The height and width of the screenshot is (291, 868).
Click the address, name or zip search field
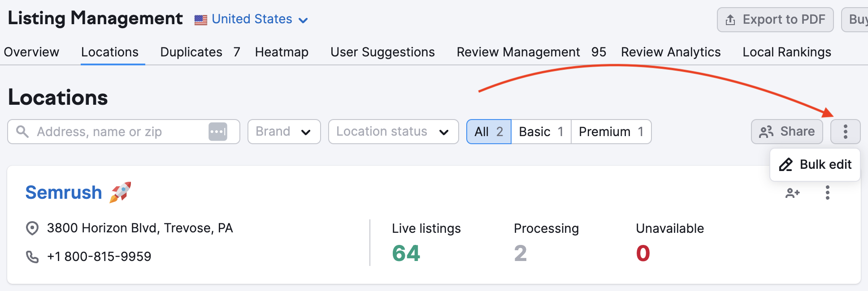(x=124, y=132)
